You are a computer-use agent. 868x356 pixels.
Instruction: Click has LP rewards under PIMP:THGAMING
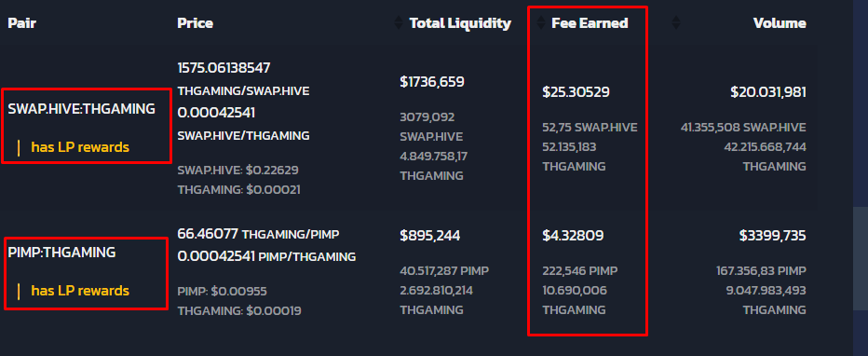[x=80, y=291]
